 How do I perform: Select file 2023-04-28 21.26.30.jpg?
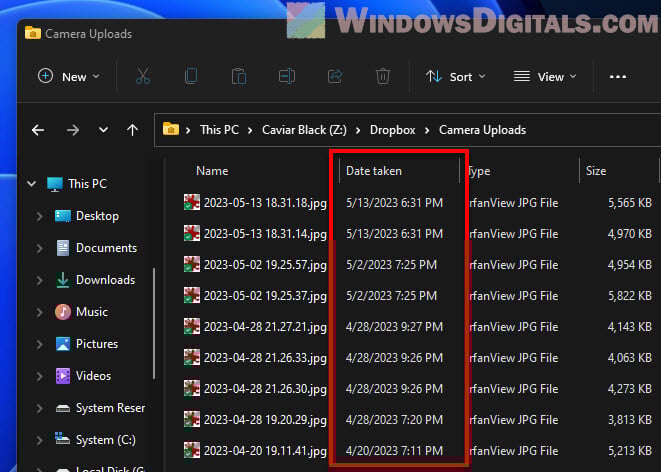pos(265,389)
